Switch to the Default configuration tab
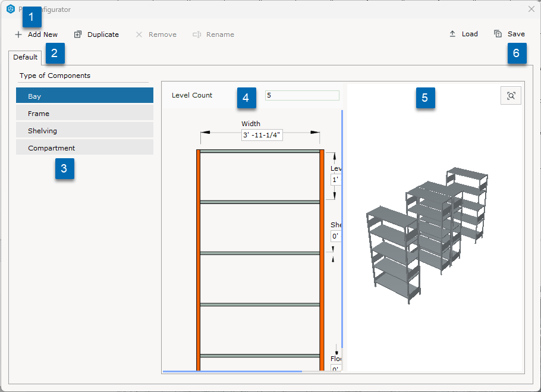 [24, 57]
